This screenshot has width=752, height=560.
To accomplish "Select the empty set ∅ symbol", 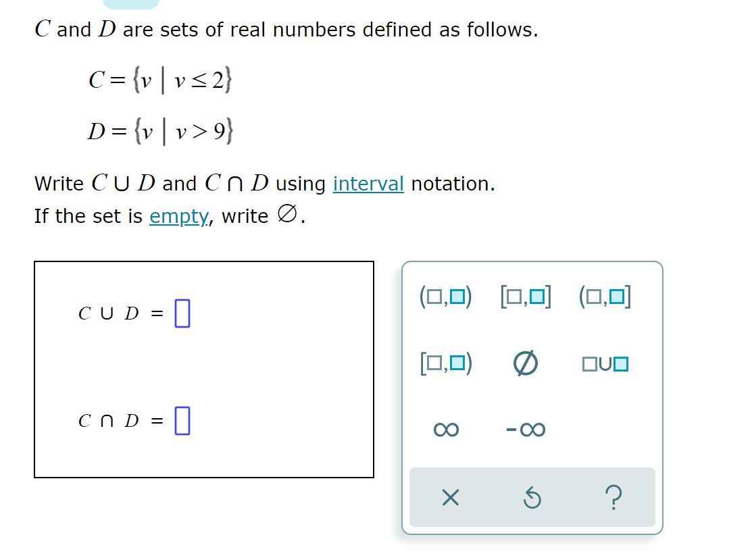I will (524, 363).
